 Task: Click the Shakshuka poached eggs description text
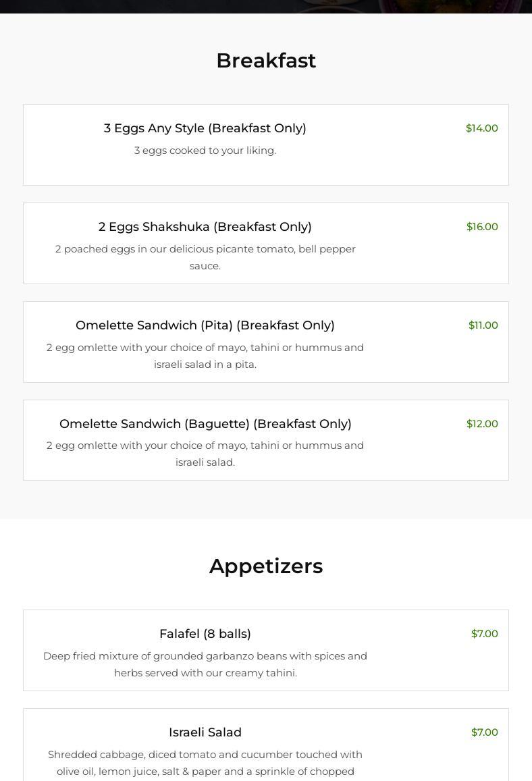[x=205, y=257]
